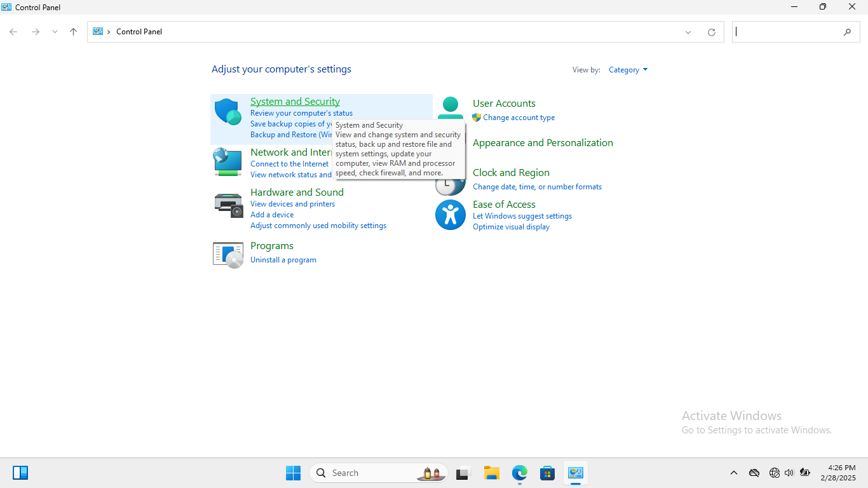Viewport: 868px width, 488px height.
Task: Click the refresh icon in address bar
Action: tap(711, 32)
